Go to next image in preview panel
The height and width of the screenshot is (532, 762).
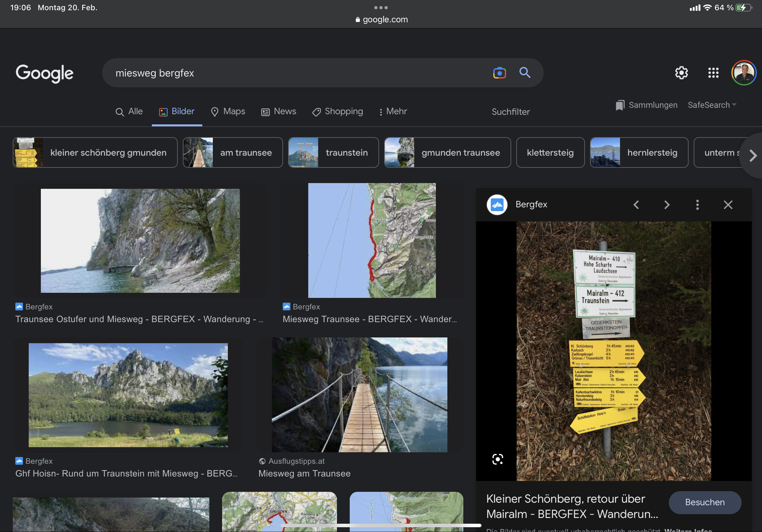pos(667,205)
